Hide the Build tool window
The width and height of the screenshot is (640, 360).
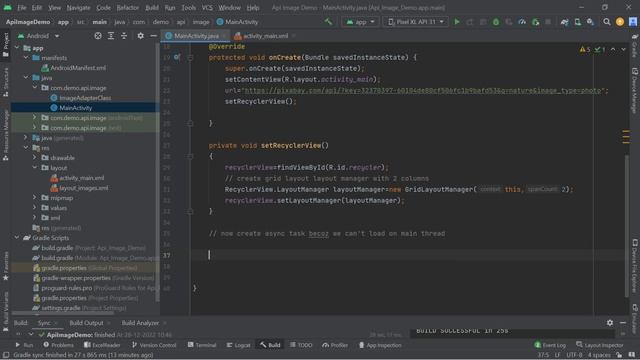[623, 323]
